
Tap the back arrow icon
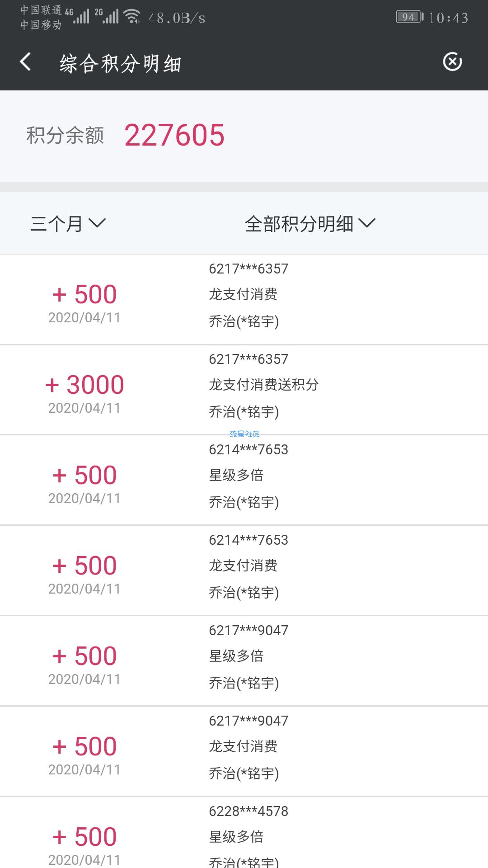(26, 62)
